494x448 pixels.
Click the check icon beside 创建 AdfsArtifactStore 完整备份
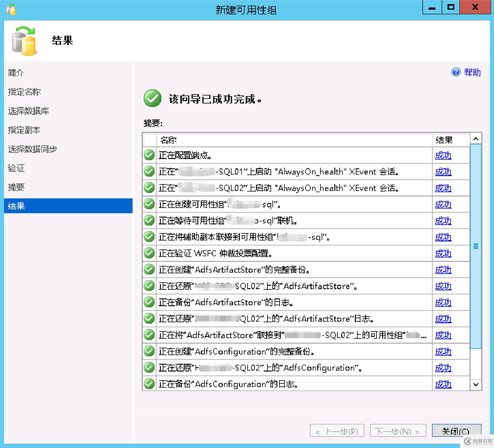coord(149,270)
